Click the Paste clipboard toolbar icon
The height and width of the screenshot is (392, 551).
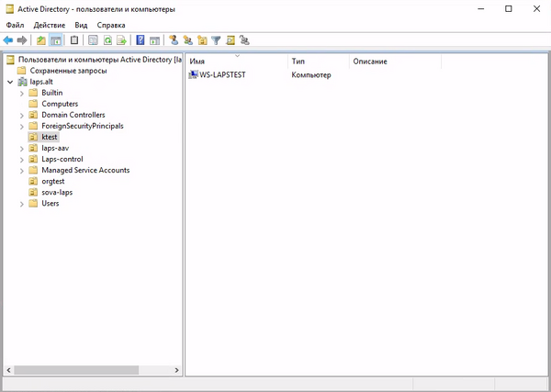(x=73, y=40)
